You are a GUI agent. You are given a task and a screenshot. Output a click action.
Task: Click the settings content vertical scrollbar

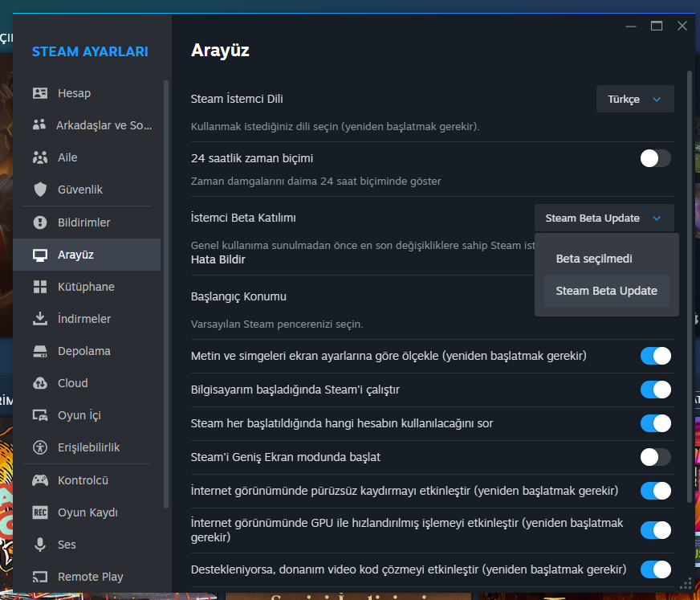click(690, 286)
